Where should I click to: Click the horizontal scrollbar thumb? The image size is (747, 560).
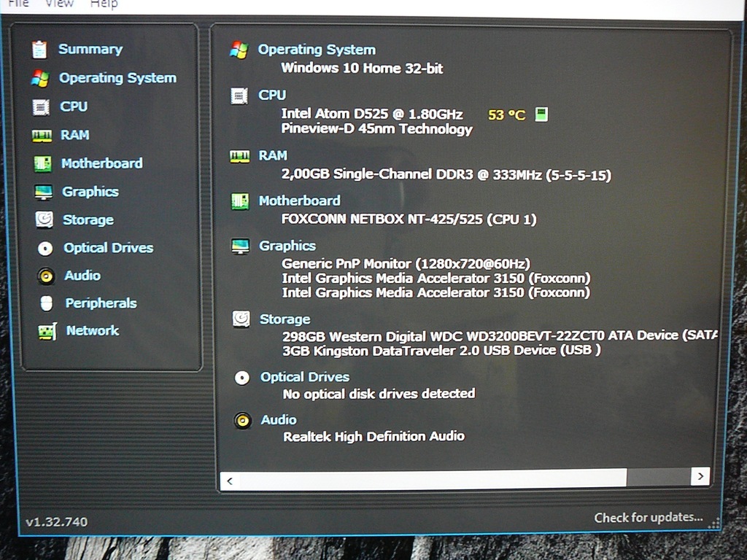click(x=433, y=479)
